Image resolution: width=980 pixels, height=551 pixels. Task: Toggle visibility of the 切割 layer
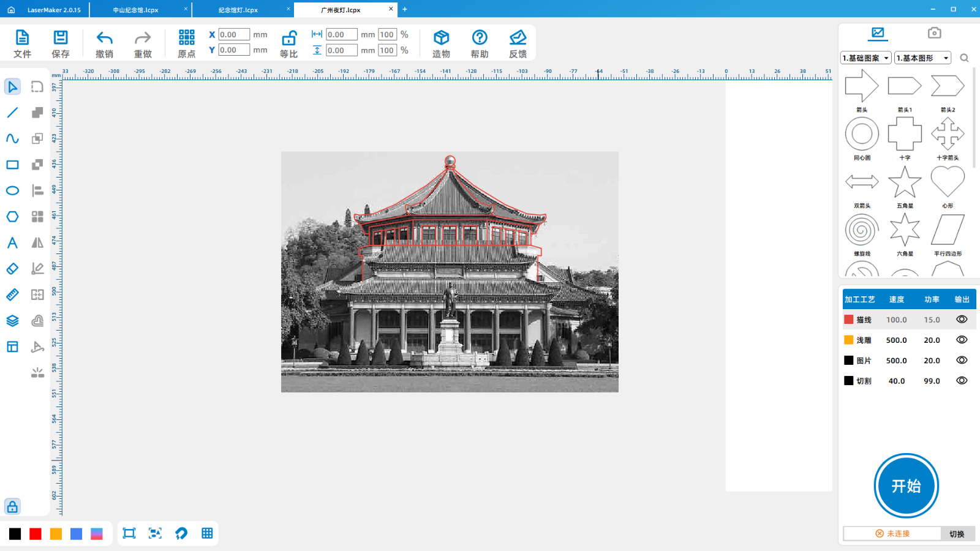[962, 381]
